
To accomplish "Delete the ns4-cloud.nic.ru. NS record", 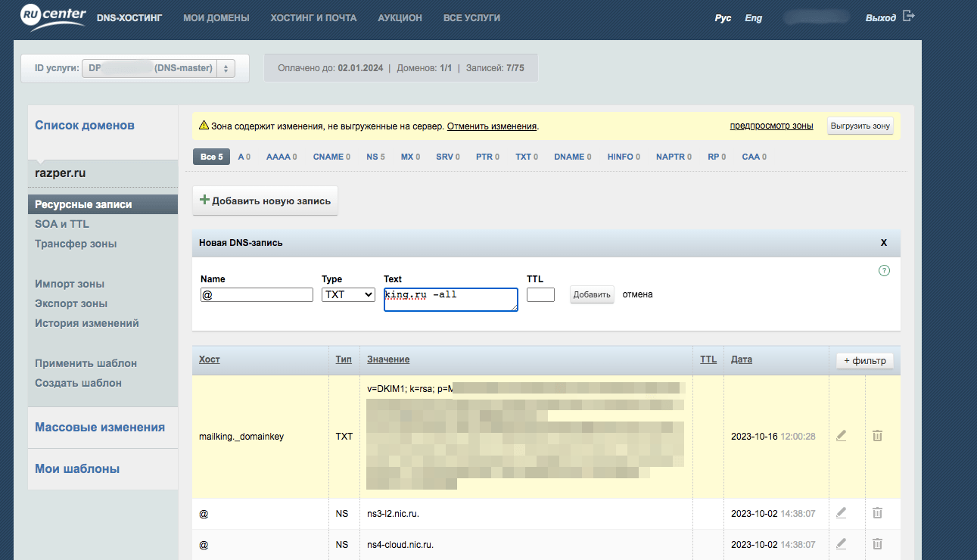I will click(877, 544).
